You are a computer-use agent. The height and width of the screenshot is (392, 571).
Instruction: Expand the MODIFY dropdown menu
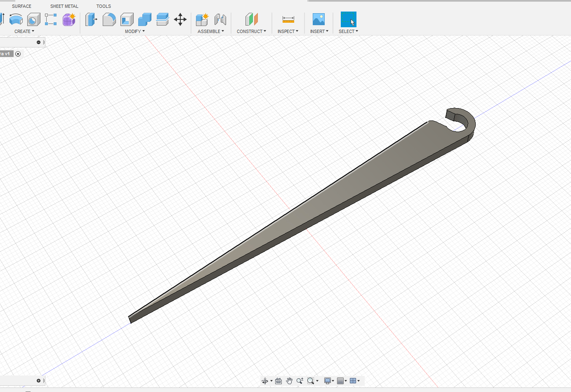click(135, 31)
